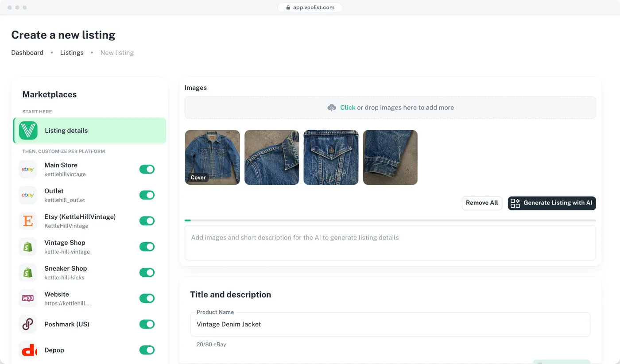
Task: Click the cloud upload icon in image dropzone
Action: (332, 108)
